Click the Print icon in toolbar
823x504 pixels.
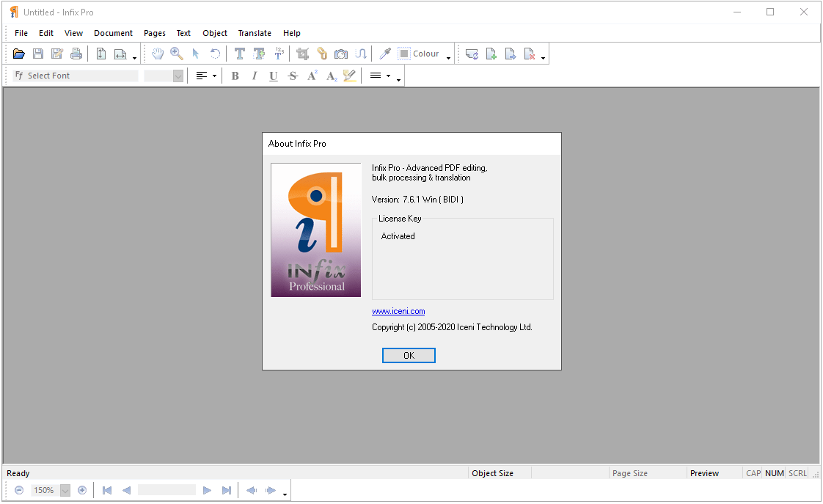76,54
